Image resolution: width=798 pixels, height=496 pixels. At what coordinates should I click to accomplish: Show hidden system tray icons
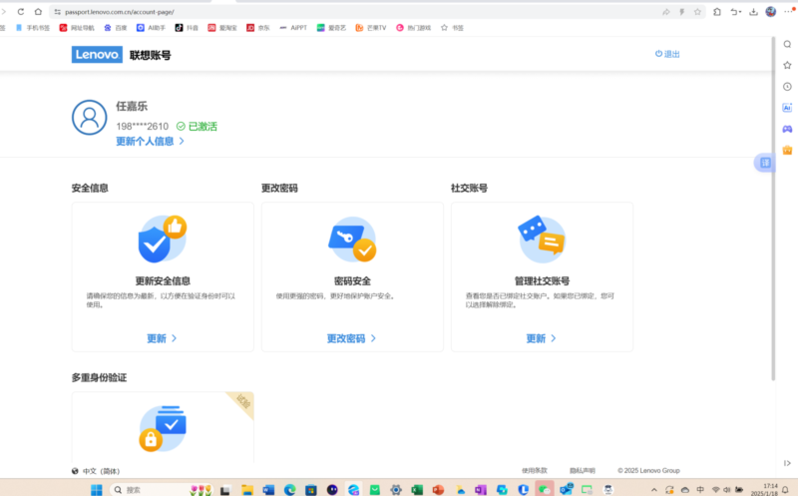pyautogui.click(x=654, y=490)
